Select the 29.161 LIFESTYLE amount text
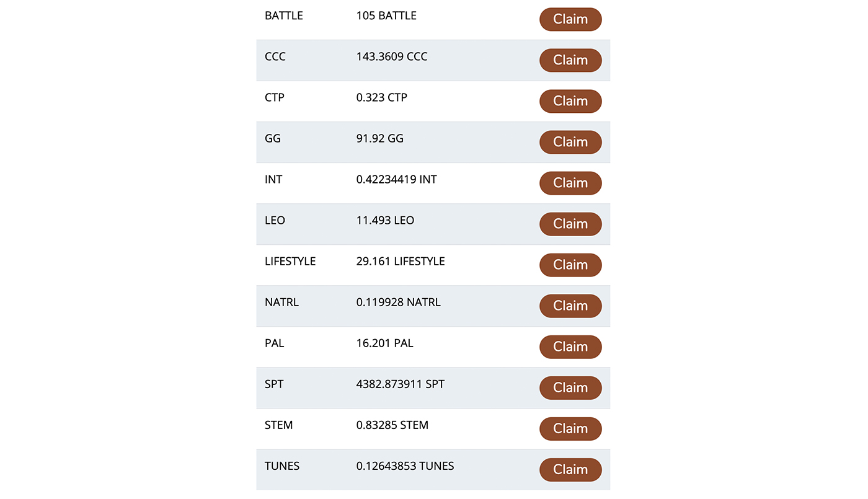Screen dimensions: 868x499 [401, 261]
